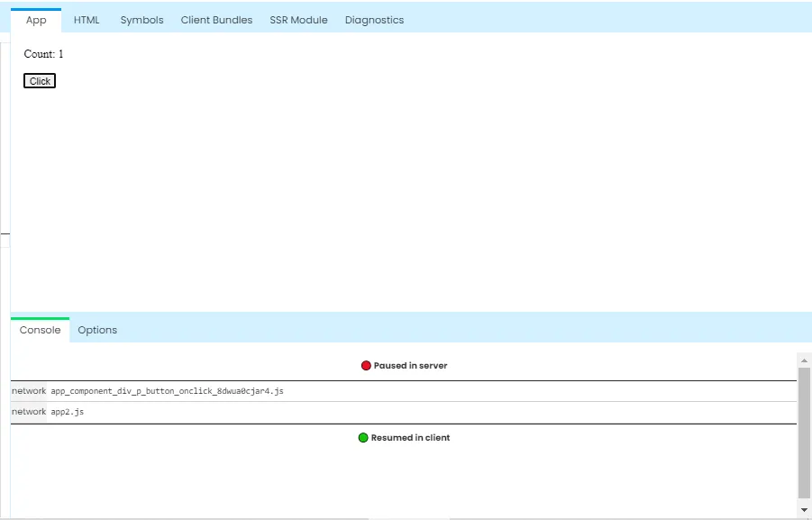Open the HTML tab
The height and width of the screenshot is (520, 812).
pos(87,20)
